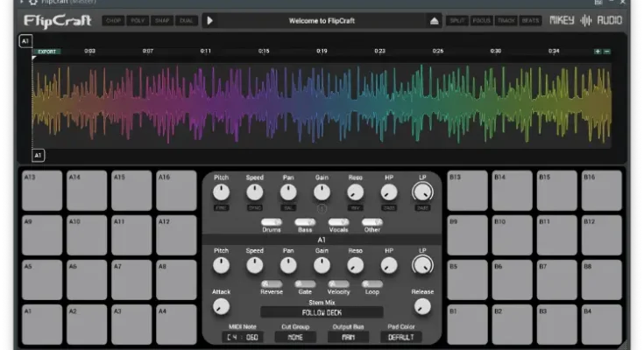Click the zoom in plus icon on the waveform

point(598,52)
